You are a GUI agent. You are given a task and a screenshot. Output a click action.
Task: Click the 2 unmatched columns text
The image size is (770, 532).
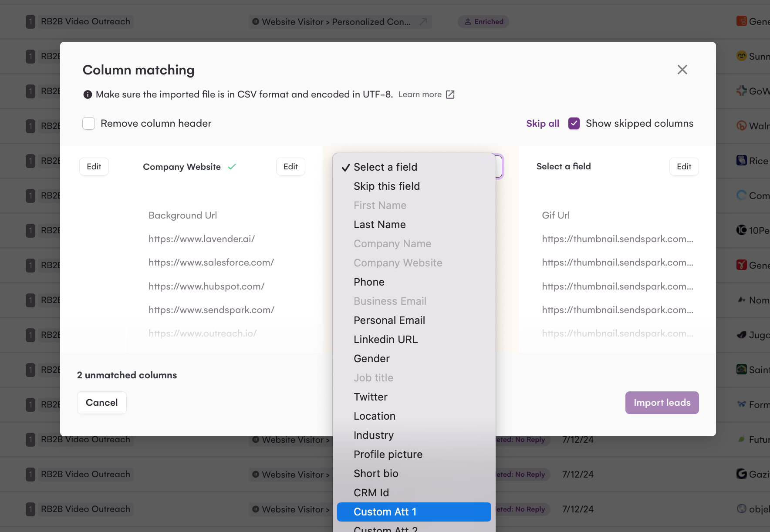[127, 375]
